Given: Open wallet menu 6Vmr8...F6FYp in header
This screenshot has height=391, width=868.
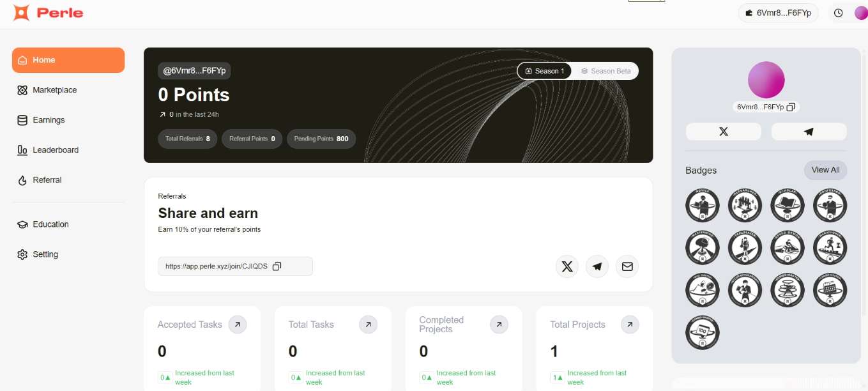Looking at the screenshot, I should click(778, 13).
